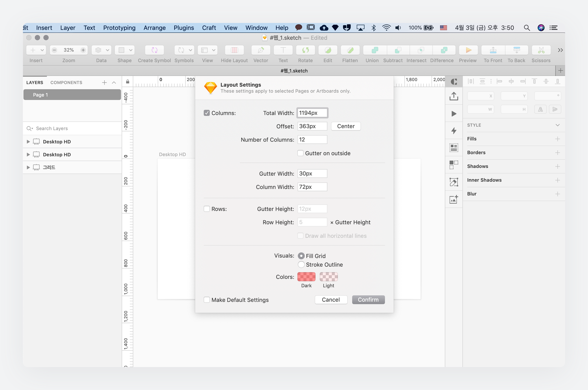This screenshot has height=390, width=588.
Task: Click the Hide Layout toolbar icon
Action: coord(234,50)
